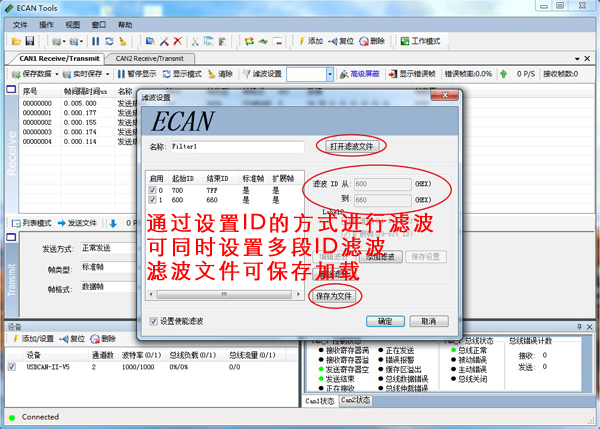Click 打开滤波文件 (open filter file) button
600x429 pixels.
pyautogui.click(x=352, y=146)
